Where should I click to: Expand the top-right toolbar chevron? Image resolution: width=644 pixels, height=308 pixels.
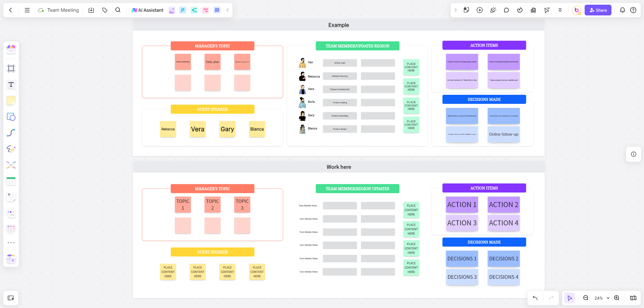(455, 10)
